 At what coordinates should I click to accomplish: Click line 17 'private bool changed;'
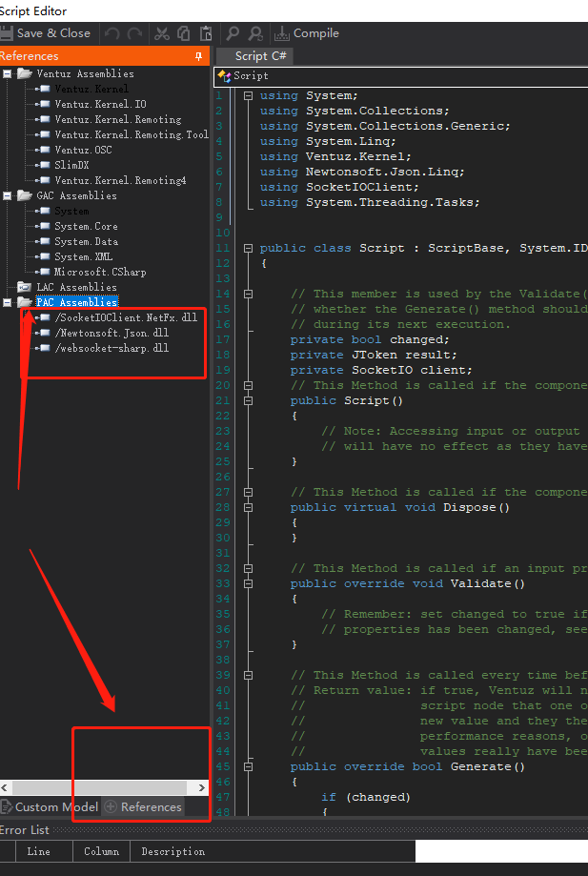click(370, 339)
